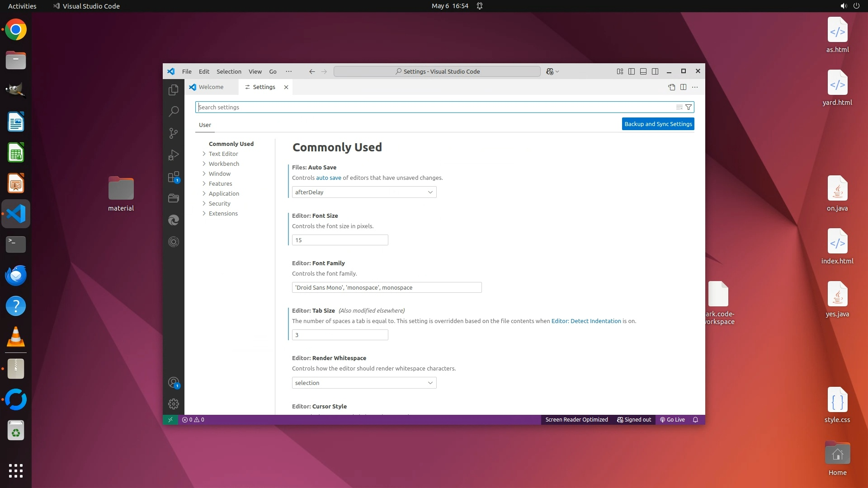Open the Accounts icon in activity bar
The height and width of the screenshot is (488, 868).
click(x=173, y=382)
